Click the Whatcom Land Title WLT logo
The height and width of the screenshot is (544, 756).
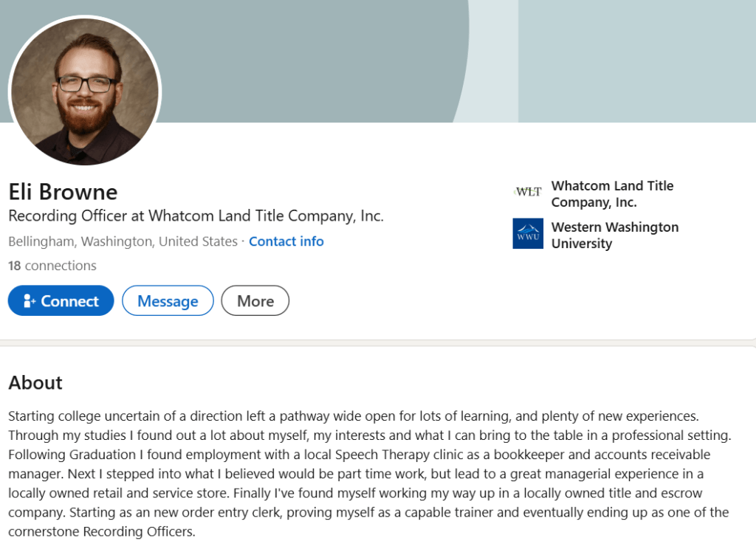coord(528,192)
